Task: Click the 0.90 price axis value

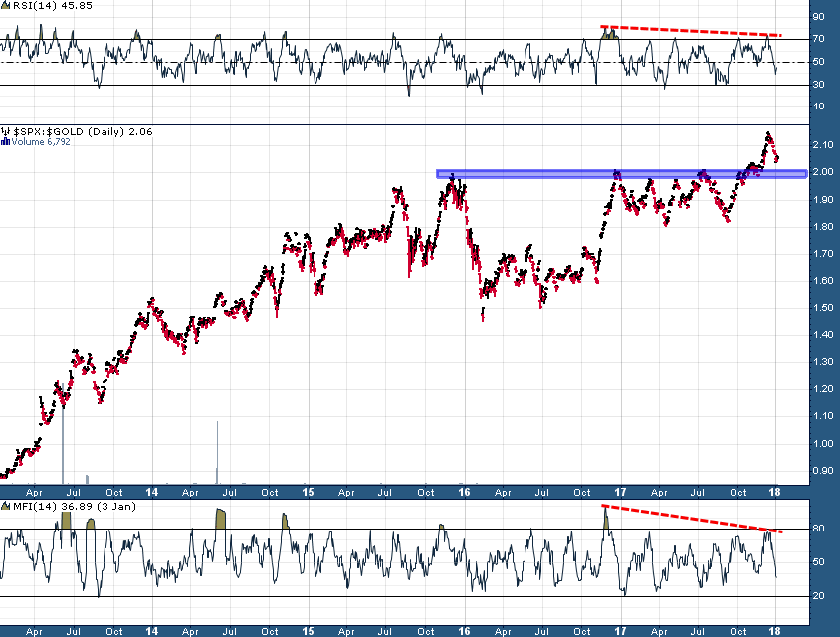Action: [823, 471]
